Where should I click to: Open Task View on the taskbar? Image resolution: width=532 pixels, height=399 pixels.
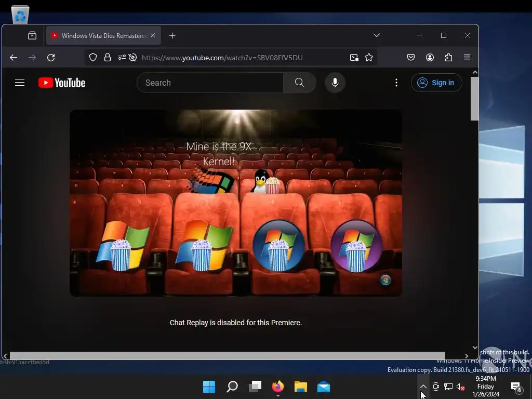[255, 387]
